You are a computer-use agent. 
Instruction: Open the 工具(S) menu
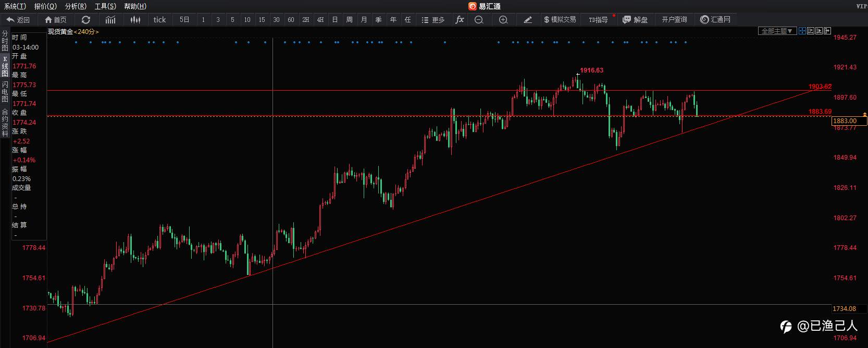(x=105, y=6)
